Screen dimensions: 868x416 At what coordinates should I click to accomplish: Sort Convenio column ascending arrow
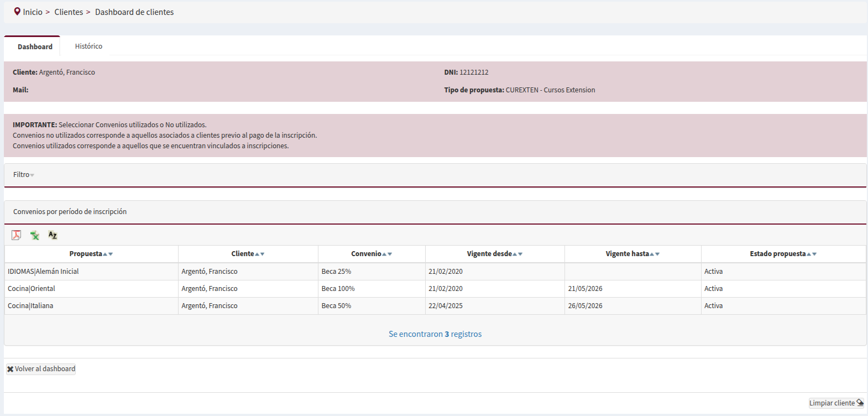coord(384,254)
